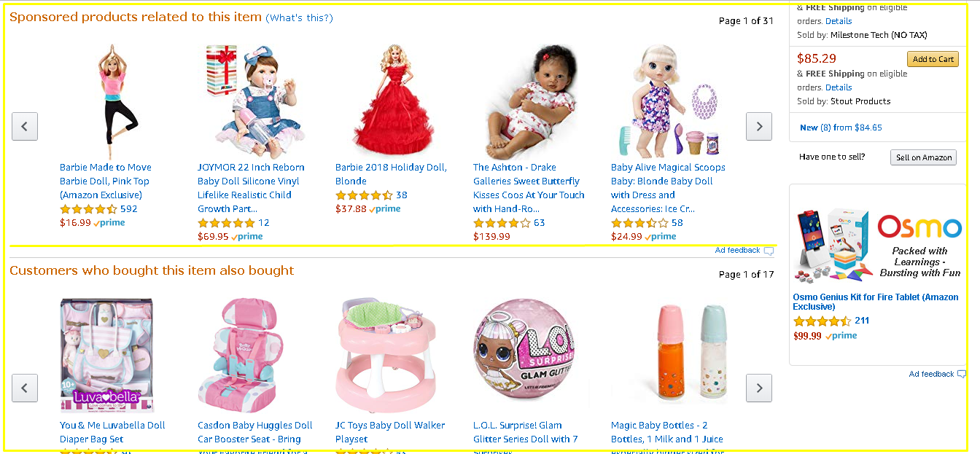Open the 'What's this?' sponsored link
Viewport: 980px width, 454px height.
pyautogui.click(x=299, y=17)
